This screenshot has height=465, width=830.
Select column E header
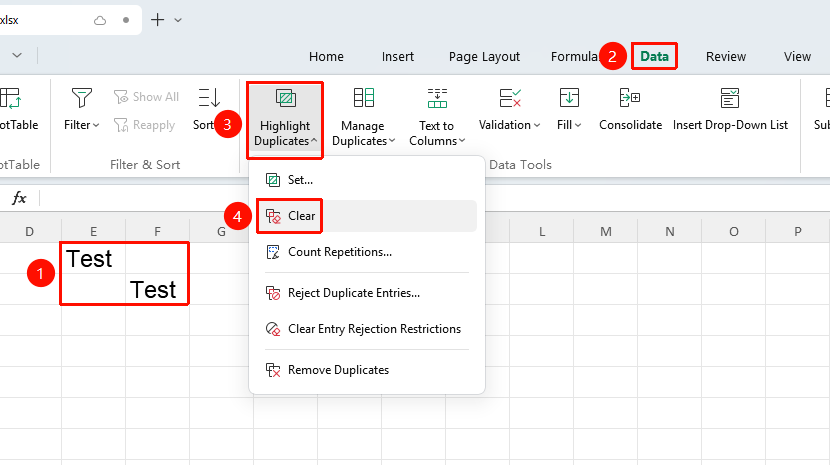coord(94,231)
